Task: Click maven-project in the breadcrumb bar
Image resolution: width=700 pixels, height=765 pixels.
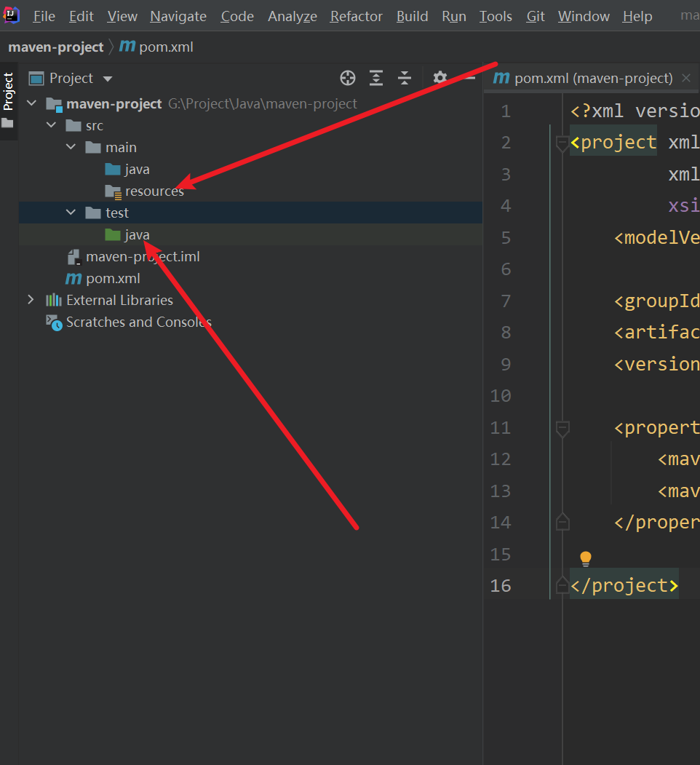Action: pyautogui.click(x=55, y=47)
